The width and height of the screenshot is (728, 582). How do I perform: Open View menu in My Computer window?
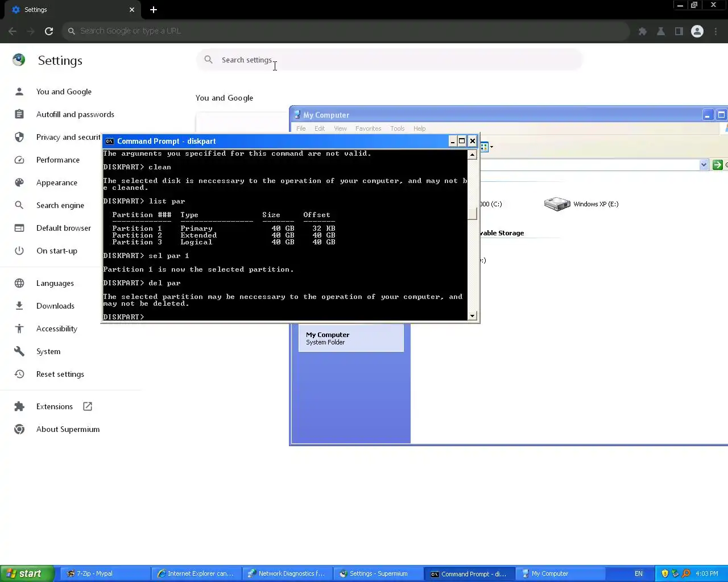(x=340, y=128)
